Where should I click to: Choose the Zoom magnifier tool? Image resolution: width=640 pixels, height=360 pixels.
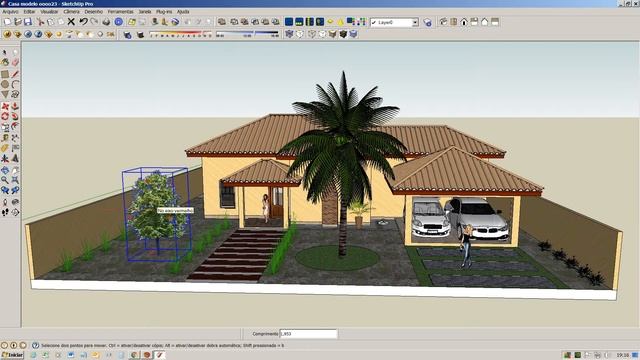pyautogui.click(x=5, y=180)
